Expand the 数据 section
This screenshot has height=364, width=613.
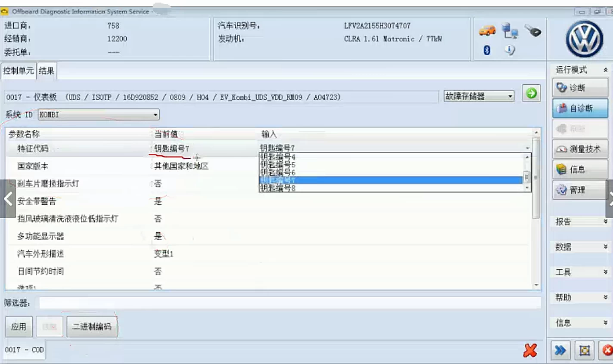pos(606,247)
